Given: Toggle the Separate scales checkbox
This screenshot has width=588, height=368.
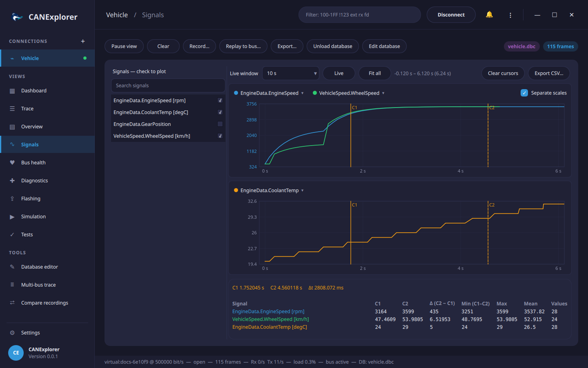Looking at the screenshot, I should 524,93.
